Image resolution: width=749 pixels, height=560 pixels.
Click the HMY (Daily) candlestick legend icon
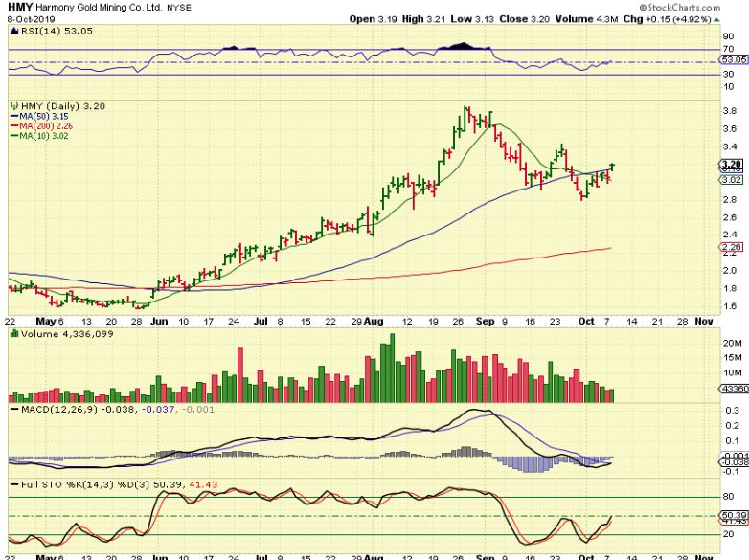click(14, 106)
